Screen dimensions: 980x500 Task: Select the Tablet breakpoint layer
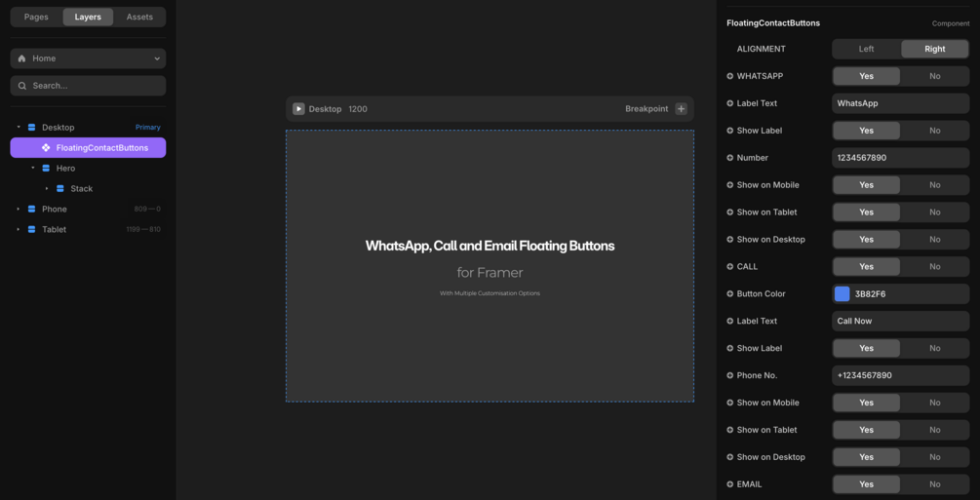pyautogui.click(x=88, y=229)
